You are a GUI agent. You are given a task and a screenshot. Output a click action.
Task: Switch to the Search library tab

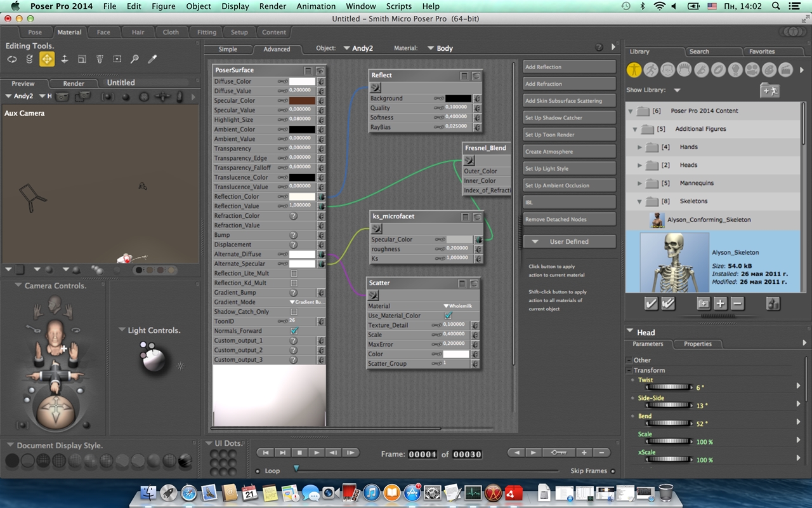(x=699, y=51)
